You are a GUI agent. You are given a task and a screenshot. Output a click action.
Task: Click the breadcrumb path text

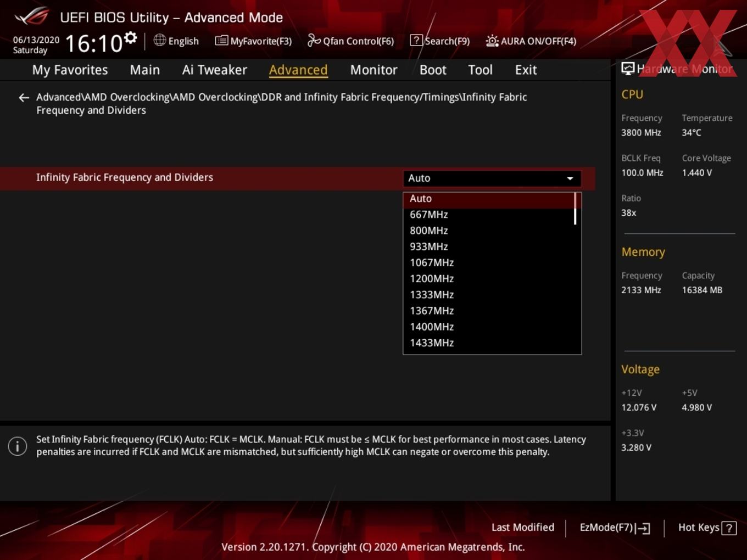point(282,104)
